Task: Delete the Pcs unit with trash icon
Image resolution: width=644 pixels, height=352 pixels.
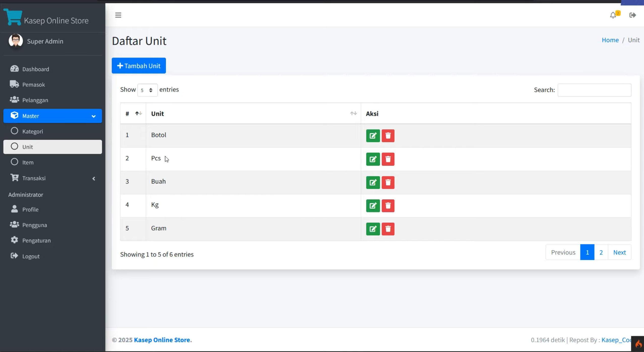Action: tap(388, 159)
